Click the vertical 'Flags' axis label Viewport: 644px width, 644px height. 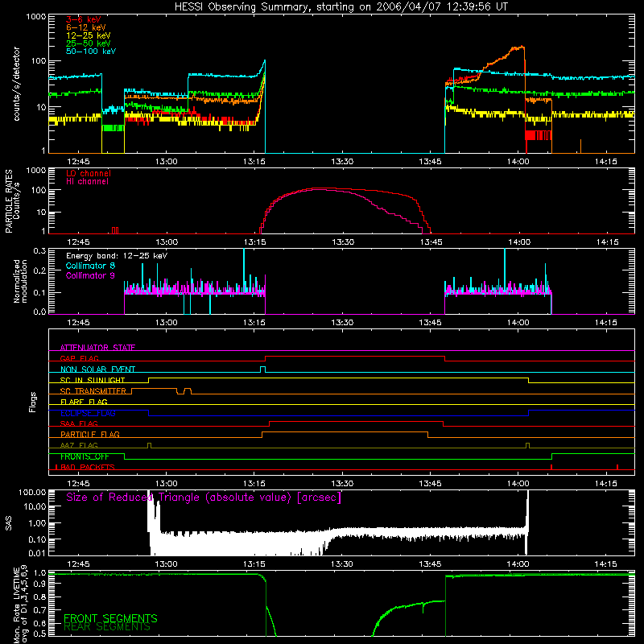pos(33,402)
